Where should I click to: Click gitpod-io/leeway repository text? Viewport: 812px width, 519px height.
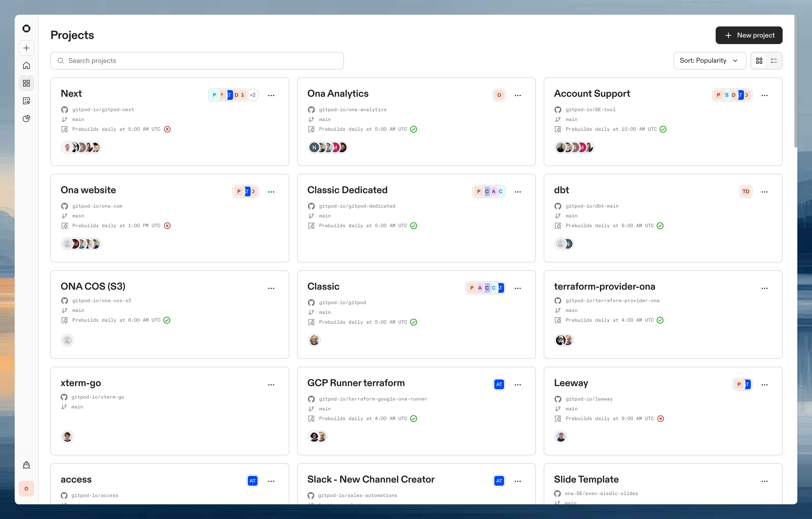(x=589, y=399)
